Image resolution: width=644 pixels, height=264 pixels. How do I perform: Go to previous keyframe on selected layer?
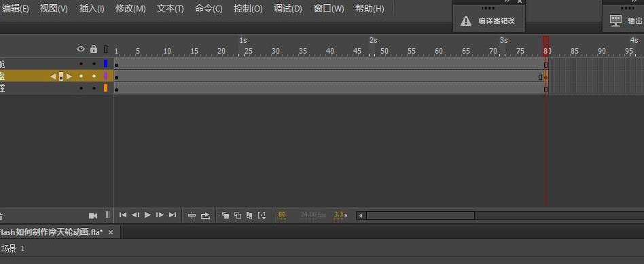click(53, 77)
